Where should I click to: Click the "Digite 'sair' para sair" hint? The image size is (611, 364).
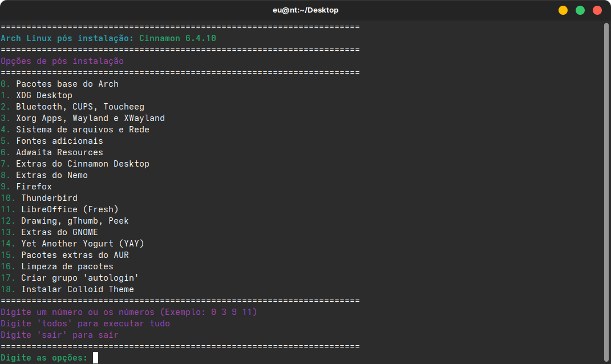pos(60,335)
